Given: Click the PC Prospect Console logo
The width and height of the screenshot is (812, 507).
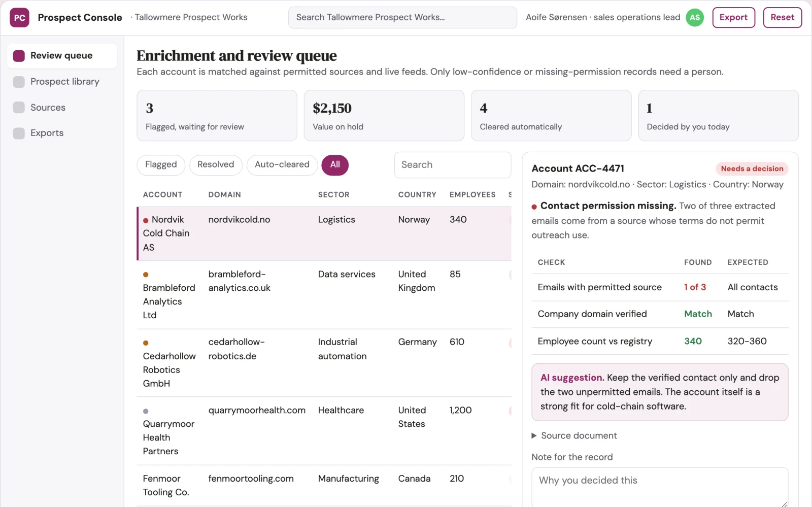Looking at the screenshot, I should click(x=19, y=18).
